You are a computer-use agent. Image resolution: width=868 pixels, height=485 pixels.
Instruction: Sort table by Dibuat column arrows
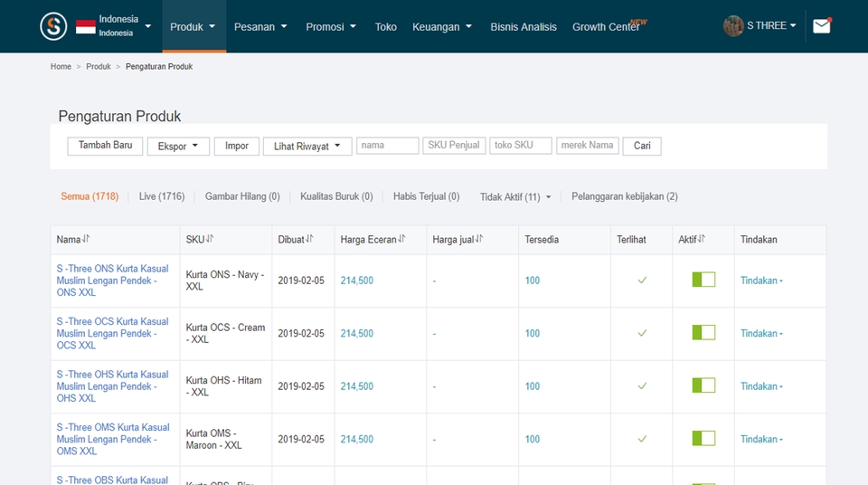[x=309, y=239]
